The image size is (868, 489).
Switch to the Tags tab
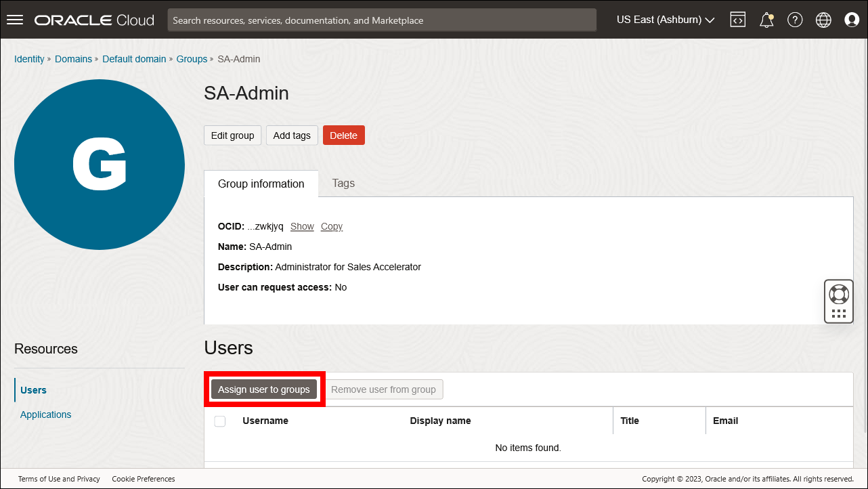click(343, 183)
